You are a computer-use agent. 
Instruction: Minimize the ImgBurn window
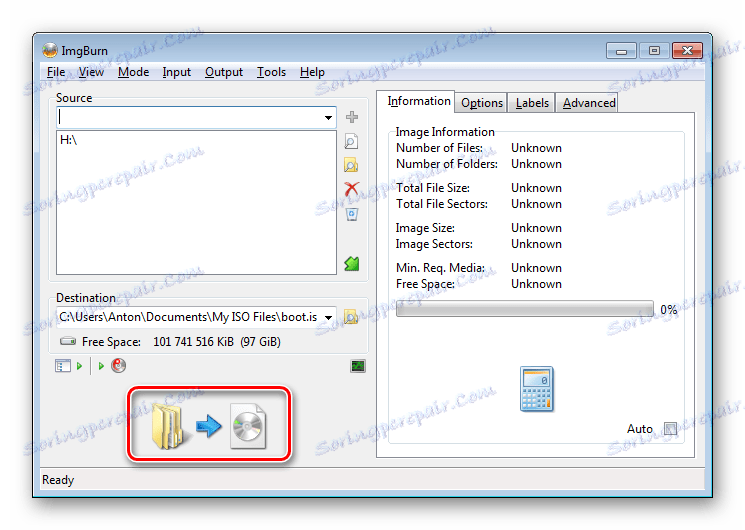coord(621,50)
